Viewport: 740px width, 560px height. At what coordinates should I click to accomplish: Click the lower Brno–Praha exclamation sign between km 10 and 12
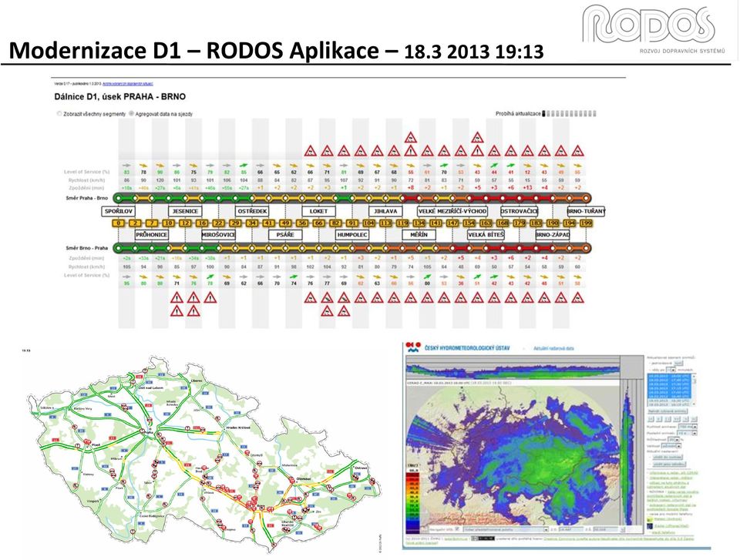(x=177, y=311)
